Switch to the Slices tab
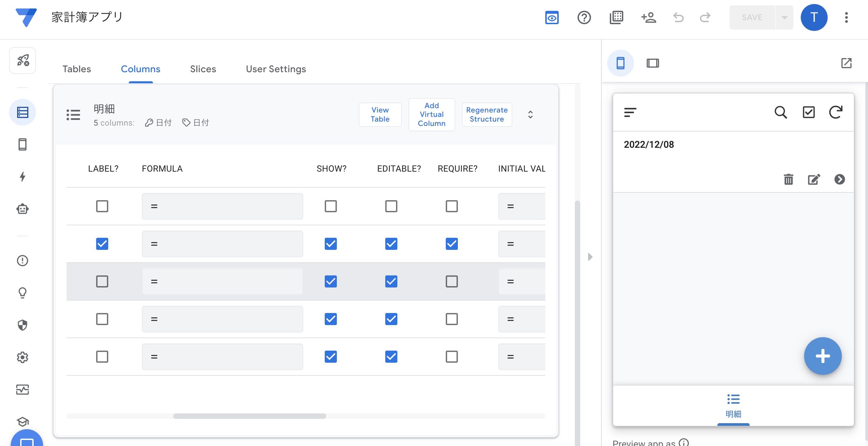The width and height of the screenshot is (868, 446). click(203, 69)
